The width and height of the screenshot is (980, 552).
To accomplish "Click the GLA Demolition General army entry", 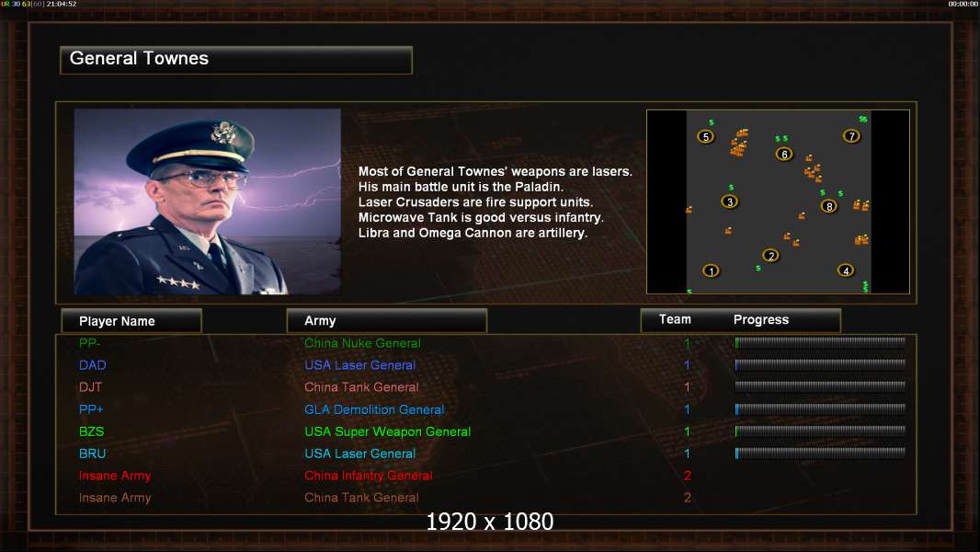I will coord(374,409).
